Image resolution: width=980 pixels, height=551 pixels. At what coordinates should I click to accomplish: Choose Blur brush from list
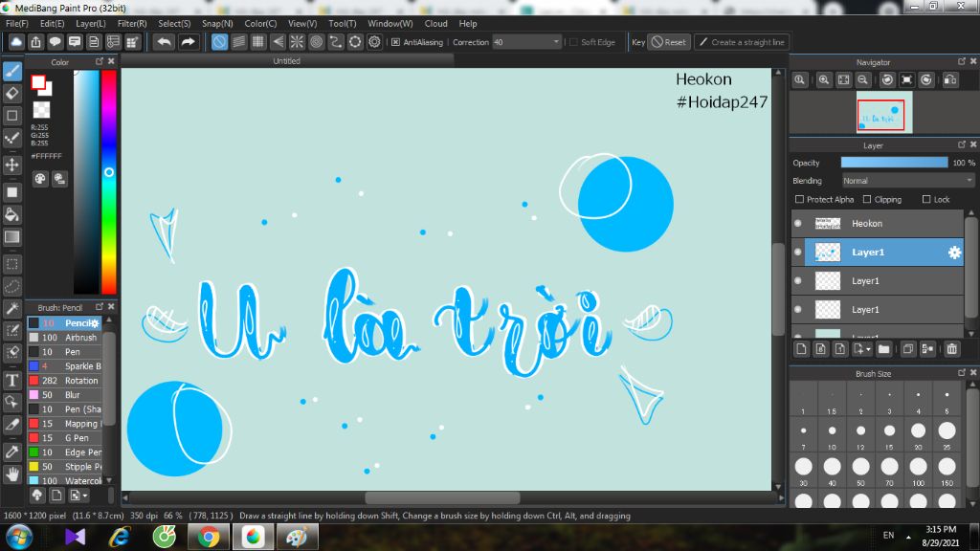64,395
